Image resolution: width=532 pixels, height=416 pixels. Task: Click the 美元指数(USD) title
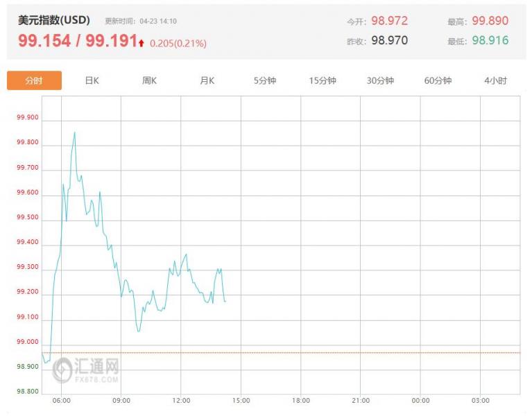click(54, 20)
